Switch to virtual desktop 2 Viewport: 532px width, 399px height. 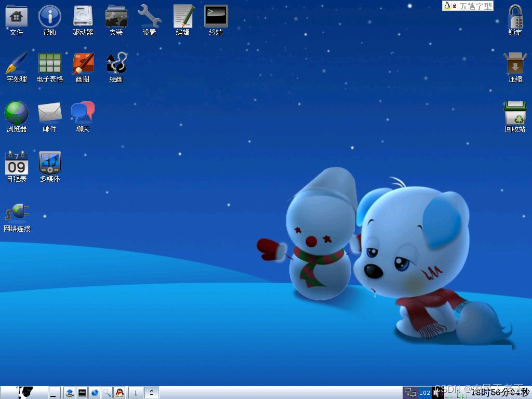pyautogui.click(x=151, y=393)
